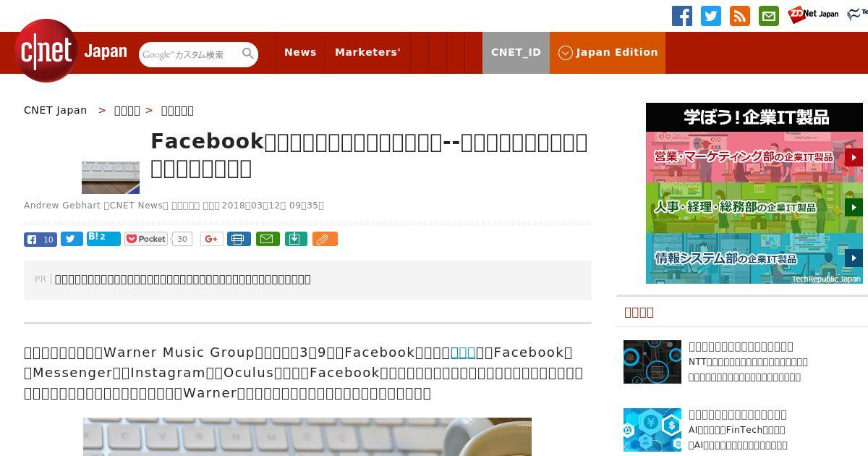Open the CNET_ID tab
The height and width of the screenshot is (456, 868).
[516, 52]
